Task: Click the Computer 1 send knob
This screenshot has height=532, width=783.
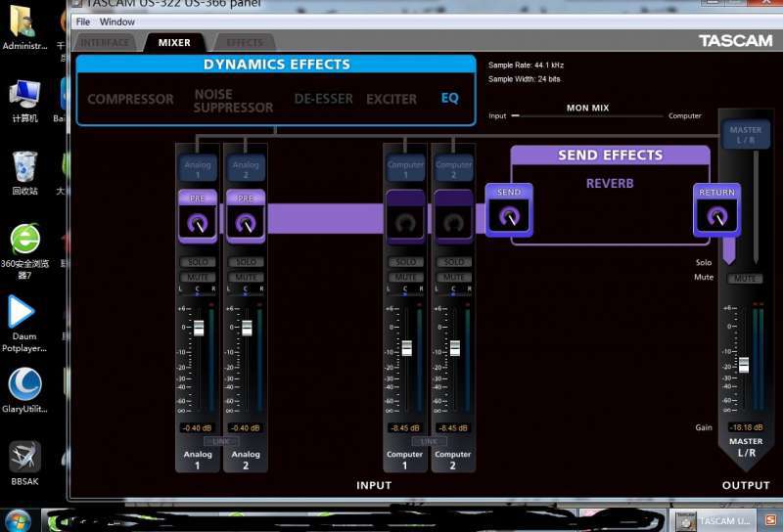Action: (x=405, y=224)
